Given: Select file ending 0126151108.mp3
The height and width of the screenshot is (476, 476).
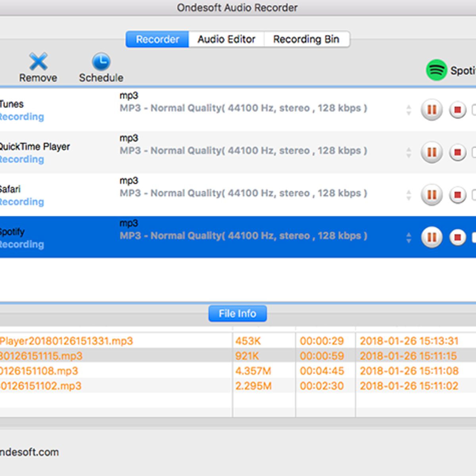Looking at the screenshot, I should (39, 371).
